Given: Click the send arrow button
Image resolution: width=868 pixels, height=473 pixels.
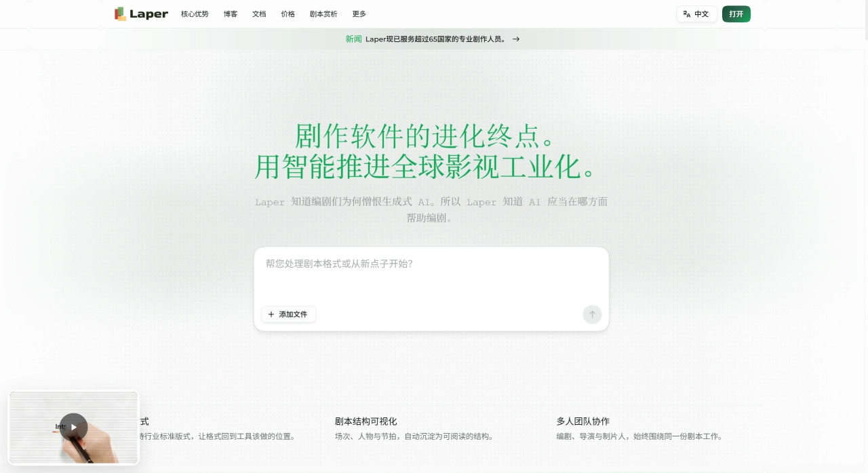Looking at the screenshot, I should click(x=592, y=314).
